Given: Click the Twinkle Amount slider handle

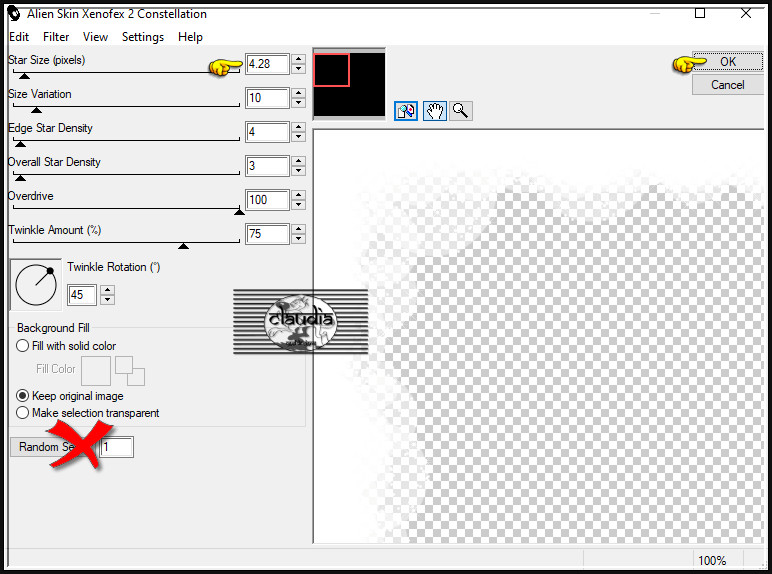Looking at the screenshot, I should 184,246.
